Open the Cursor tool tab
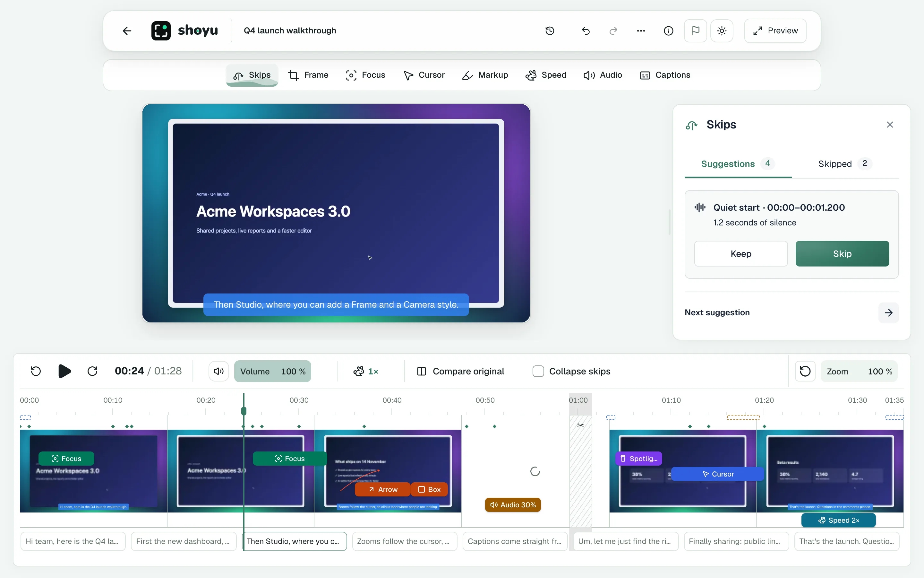The width and height of the screenshot is (924, 578). click(424, 75)
